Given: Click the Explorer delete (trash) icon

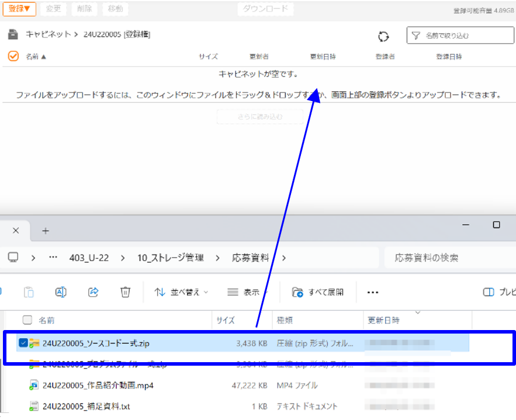Looking at the screenshot, I should (x=125, y=292).
